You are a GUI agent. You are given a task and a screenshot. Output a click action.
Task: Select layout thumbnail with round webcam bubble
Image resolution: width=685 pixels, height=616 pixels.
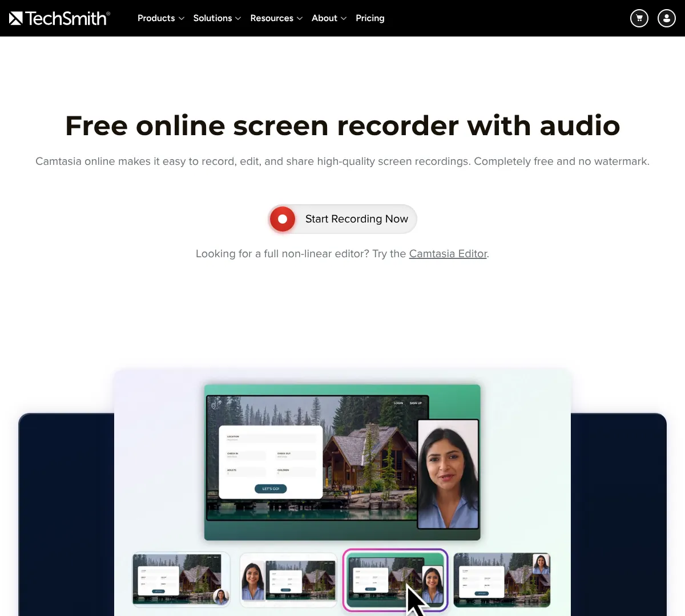[182, 579]
